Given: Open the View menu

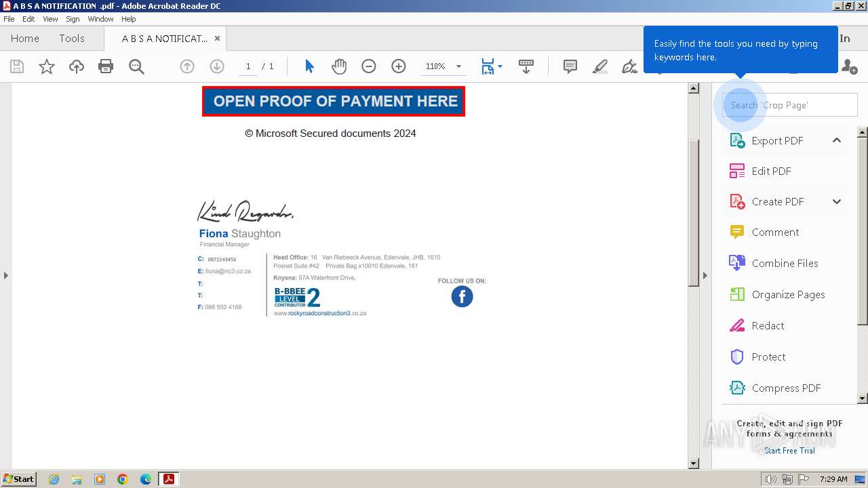Looking at the screenshot, I should [50, 19].
